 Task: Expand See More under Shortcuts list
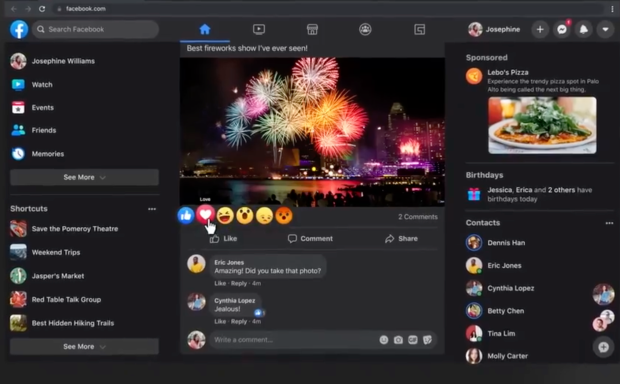coord(84,346)
